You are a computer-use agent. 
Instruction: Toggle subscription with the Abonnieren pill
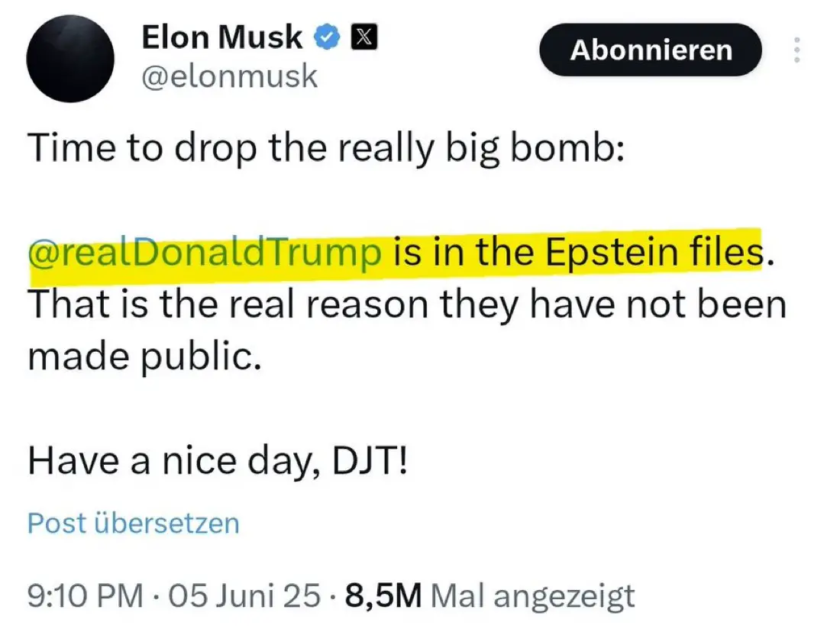pyautogui.click(x=650, y=50)
